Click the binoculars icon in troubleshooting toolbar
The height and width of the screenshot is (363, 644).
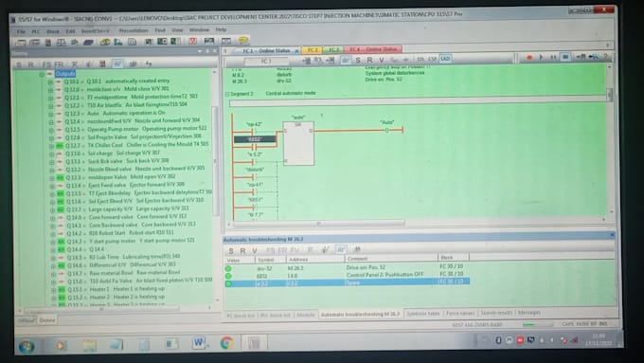click(x=357, y=249)
